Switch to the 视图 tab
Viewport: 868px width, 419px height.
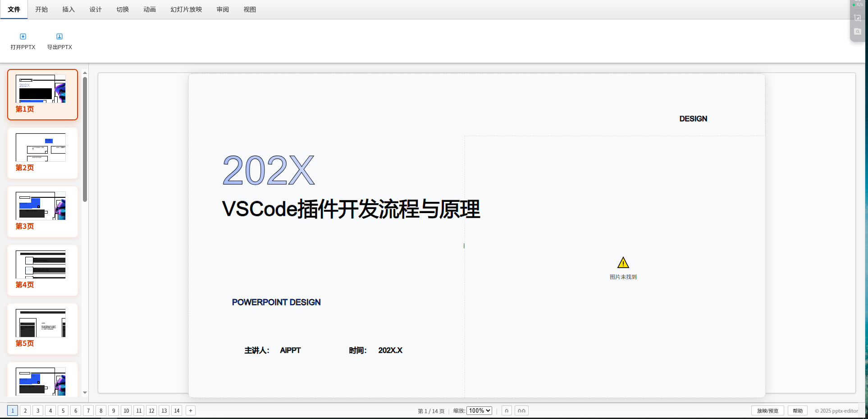pyautogui.click(x=250, y=9)
